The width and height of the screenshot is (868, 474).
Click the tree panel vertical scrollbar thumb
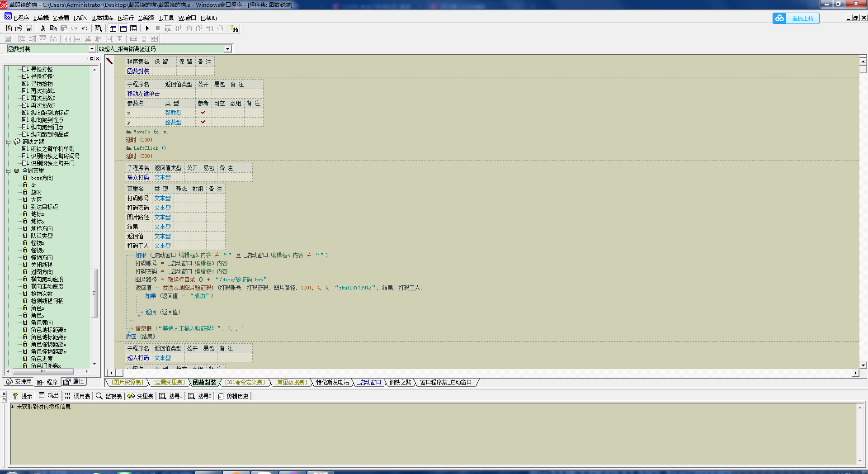(x=94, y=293)
